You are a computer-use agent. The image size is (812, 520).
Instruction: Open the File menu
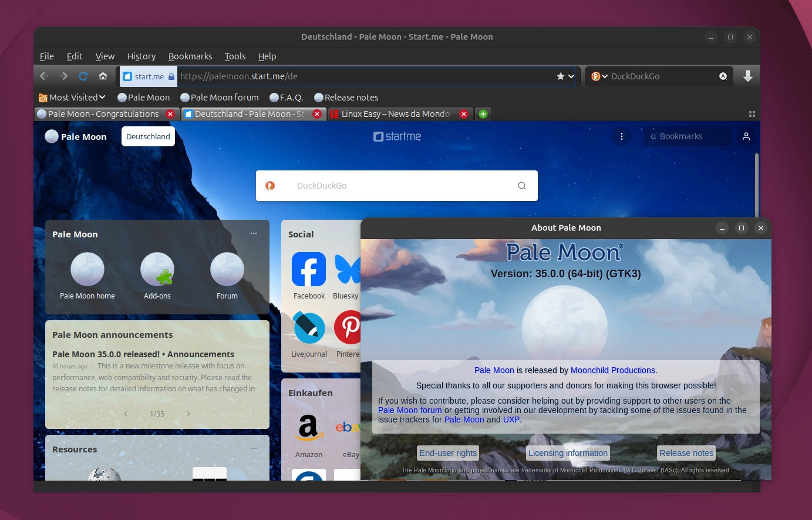47,56
